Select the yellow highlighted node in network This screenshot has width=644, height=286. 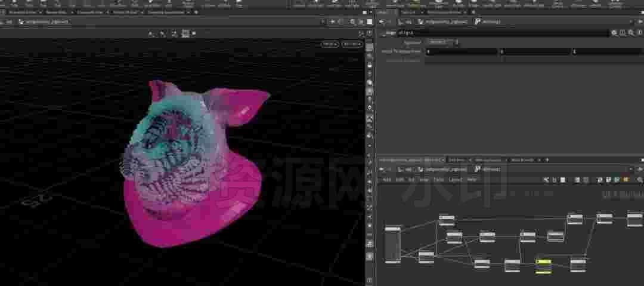click(544, 266)
